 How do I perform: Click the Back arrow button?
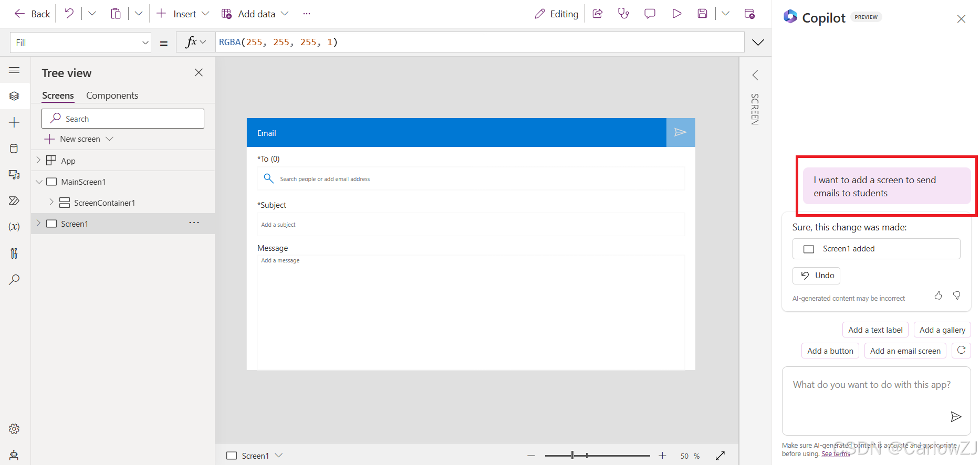pos(32,14)
